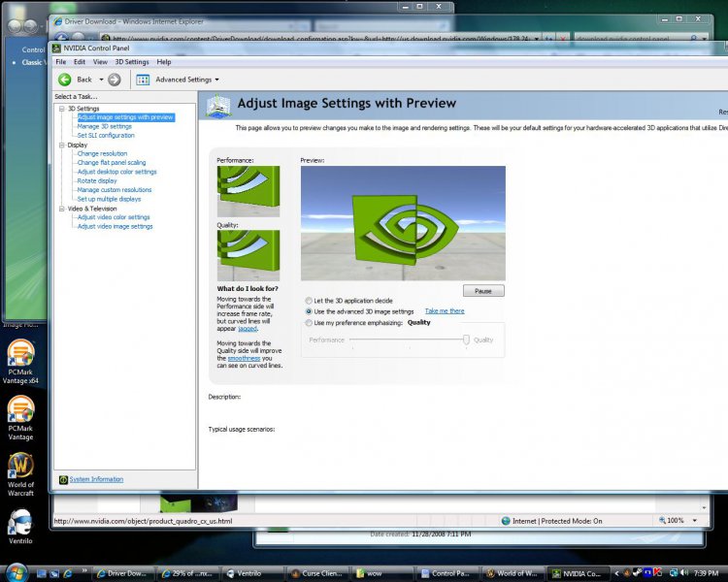The height and width of the screenshot is (582, 728).
Task: Open PCMark Vantage x64 desktop shortcut
Action: coord(20,362)
